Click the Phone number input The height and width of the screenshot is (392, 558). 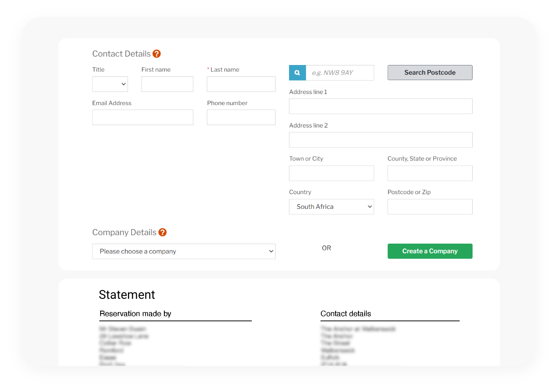coord(241,117)
